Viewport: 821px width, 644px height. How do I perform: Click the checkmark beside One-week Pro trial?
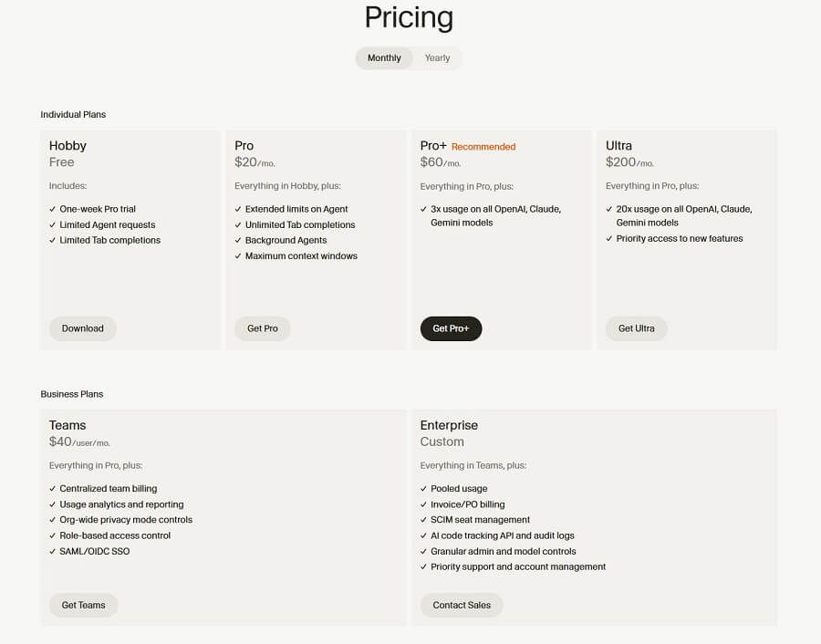click(x=52, y=209)
